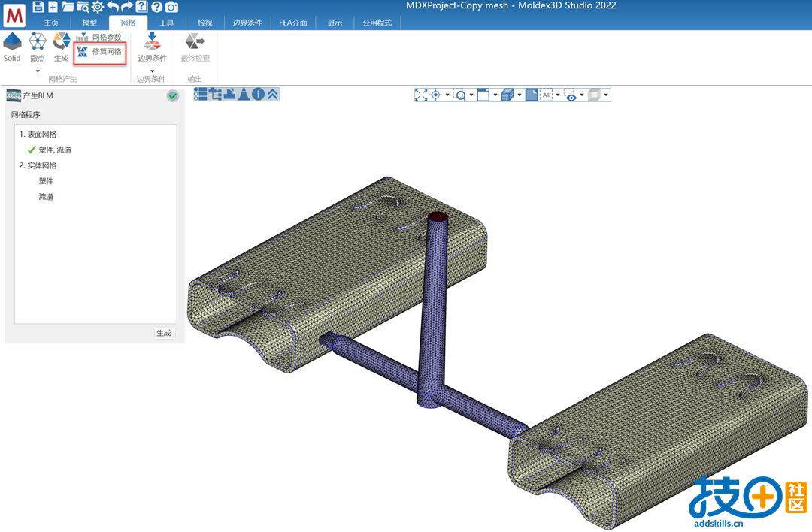This screenshot has height=532, width=812.
Task: Switch to the 主页 tab
Action: [x=51, y=23]
